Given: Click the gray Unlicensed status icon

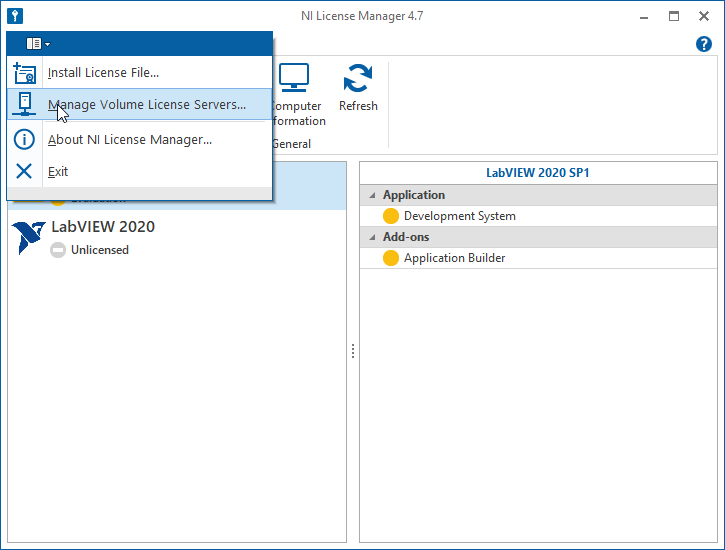Looking at the screenshot, I should coord(59,250).
